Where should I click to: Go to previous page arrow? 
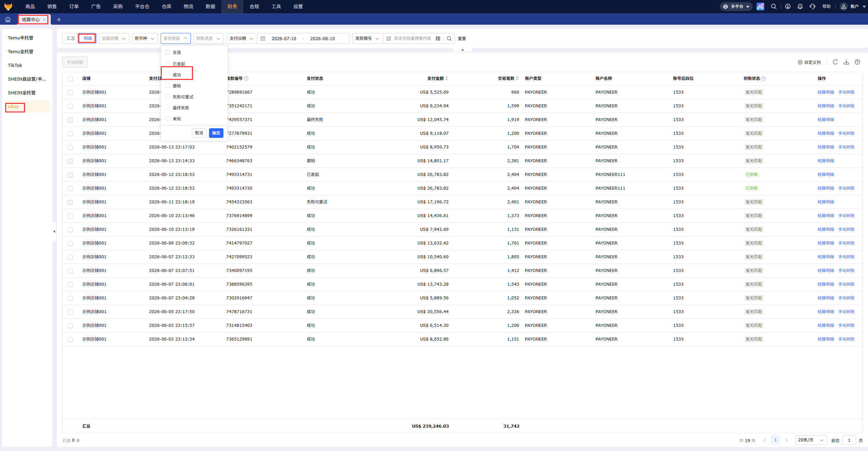click(x=765, y=440)
